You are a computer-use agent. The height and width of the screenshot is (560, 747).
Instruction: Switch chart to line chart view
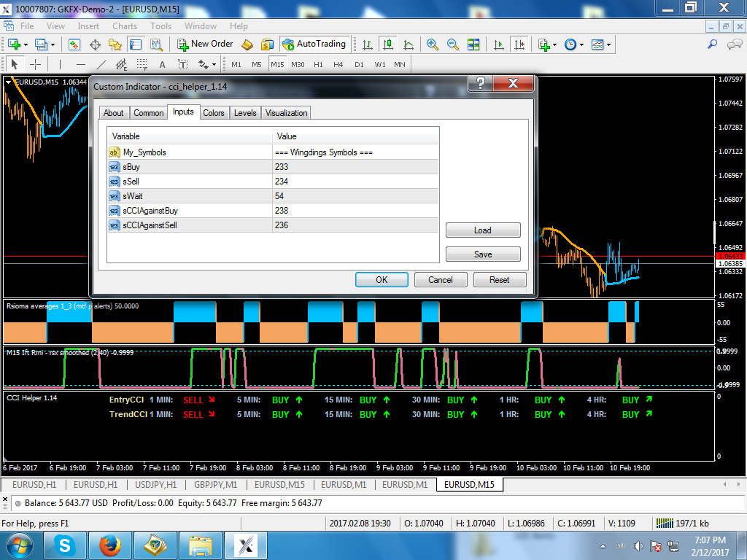[407, 44]
